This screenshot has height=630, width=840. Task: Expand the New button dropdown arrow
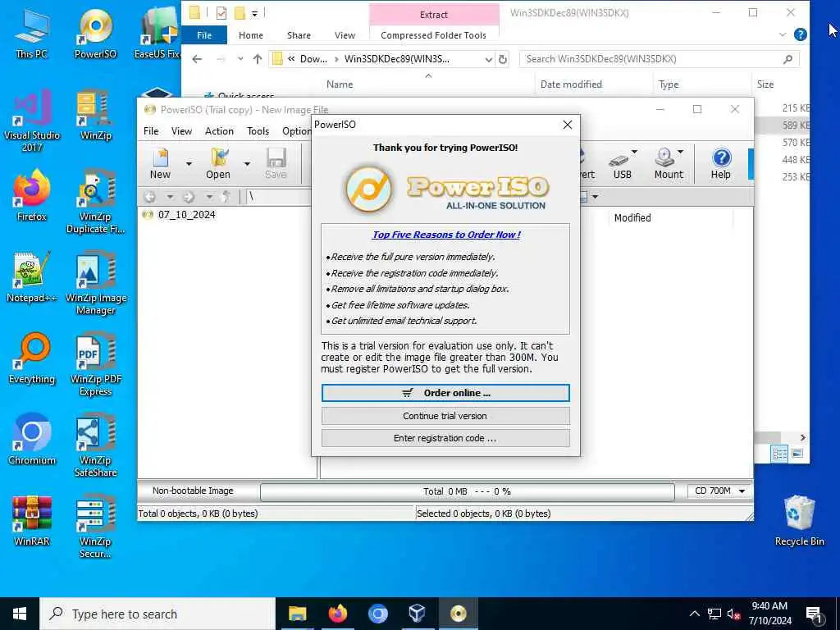(x=189, y=163)
